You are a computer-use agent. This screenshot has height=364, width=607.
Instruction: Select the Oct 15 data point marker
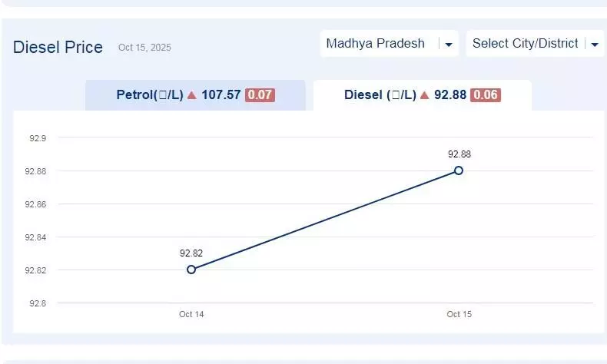click(x=459, y=170)
